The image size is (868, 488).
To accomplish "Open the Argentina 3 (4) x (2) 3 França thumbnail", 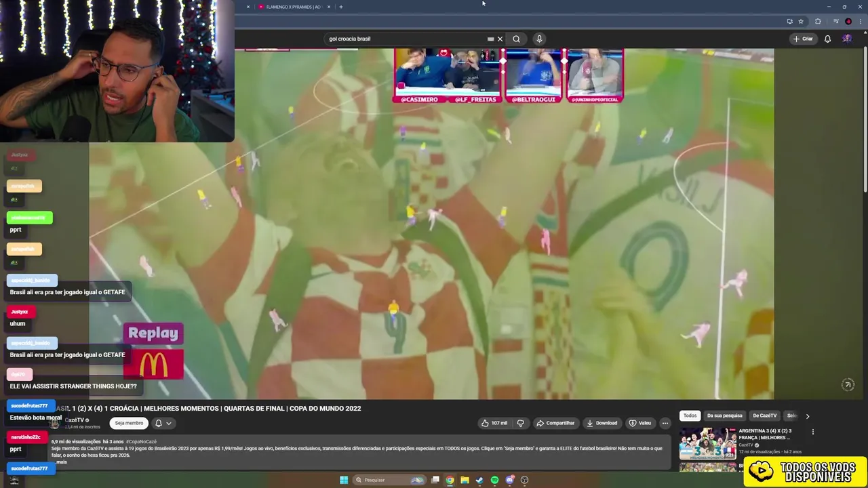I will coord(707,443).
